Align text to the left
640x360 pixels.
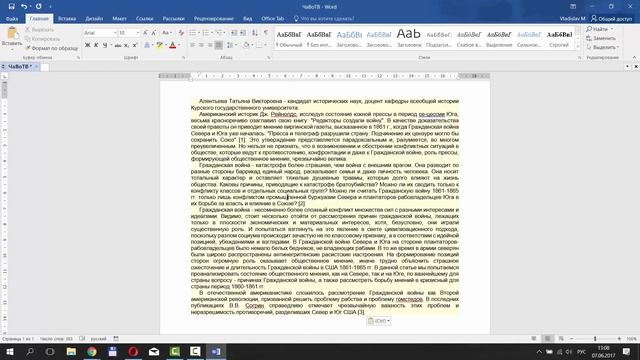pyautogui.click(x=192, y=45)
